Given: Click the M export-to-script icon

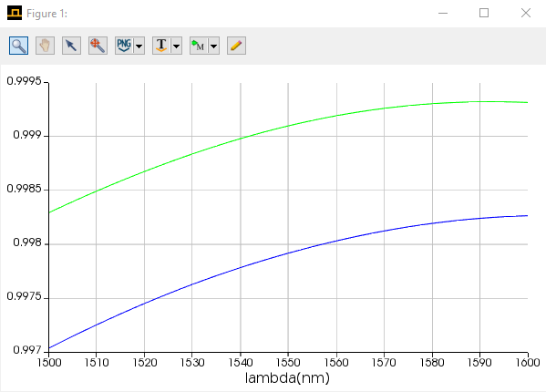Looking at the screenshot, I should (x=199, y=46).
